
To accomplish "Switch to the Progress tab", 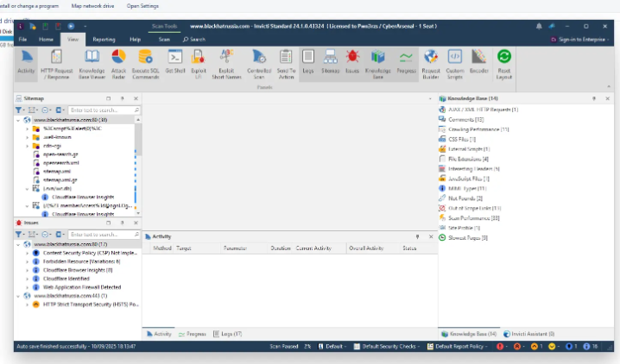I will 192,333.
